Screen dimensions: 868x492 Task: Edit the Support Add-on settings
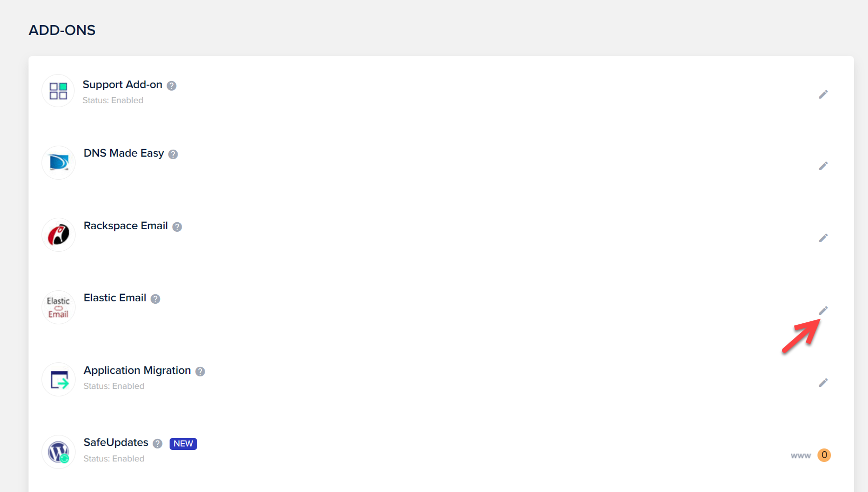823,94
